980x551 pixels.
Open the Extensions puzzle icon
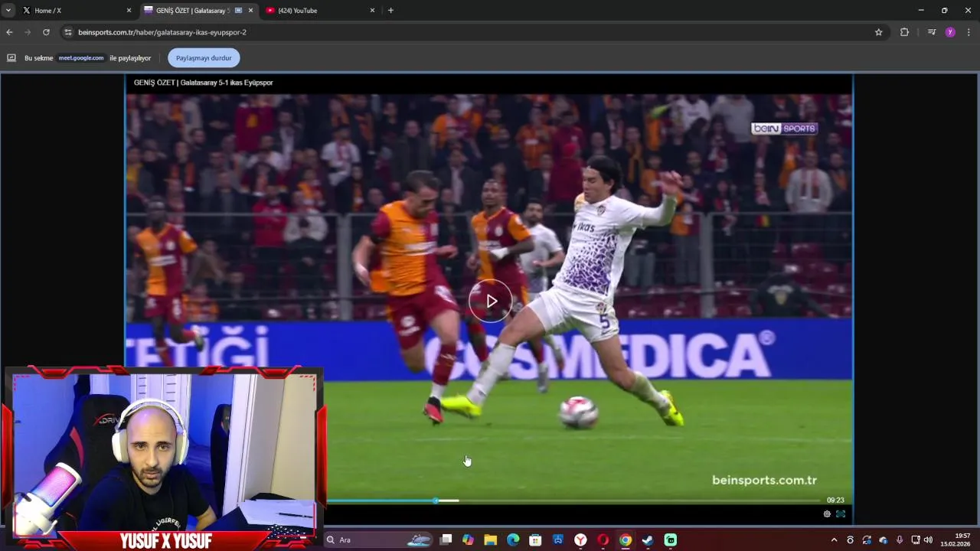pos(904,32)
